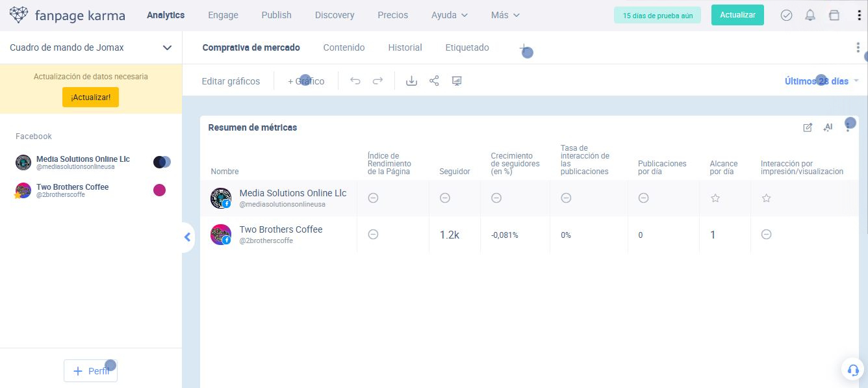Open presentation mode icon

(457, 81)
